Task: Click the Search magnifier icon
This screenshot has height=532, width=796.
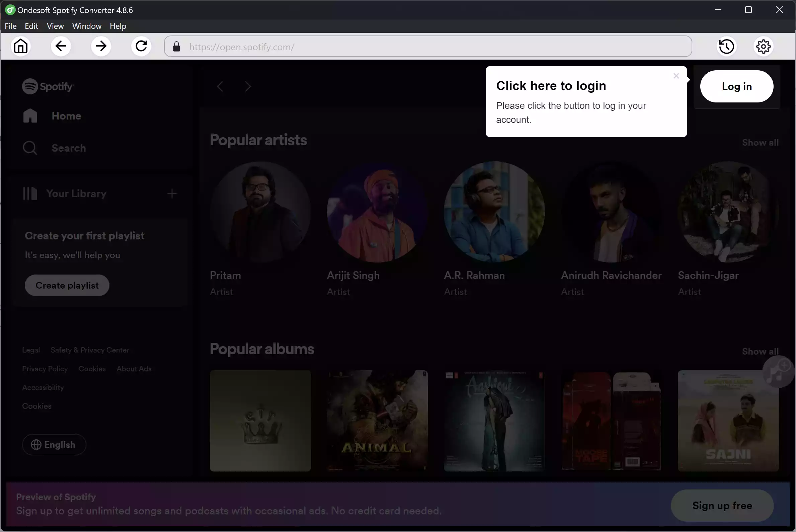Action: [30, 148]
